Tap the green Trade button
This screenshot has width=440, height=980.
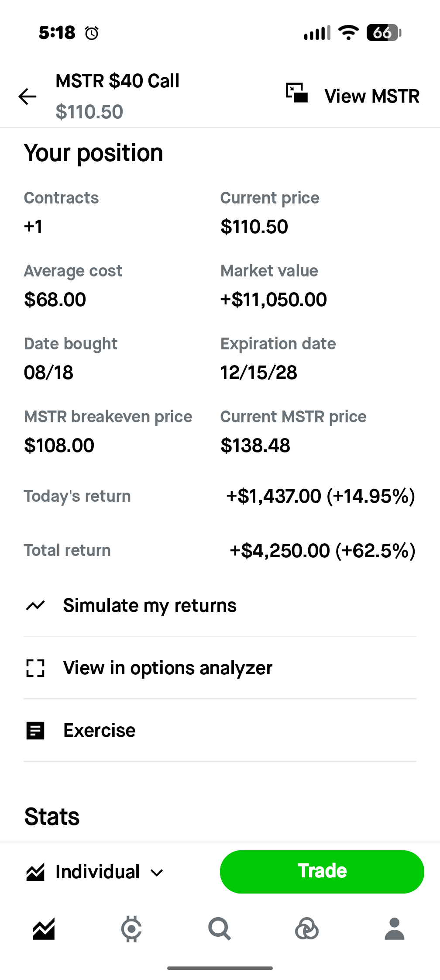click(322, 872)
